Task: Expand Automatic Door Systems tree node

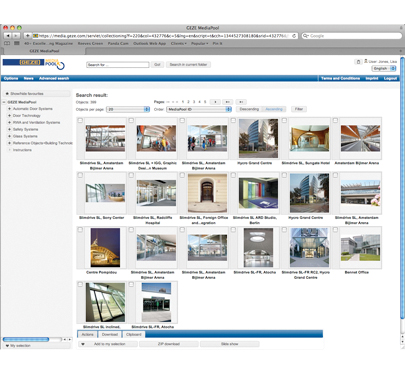Action: [x=9, y=109]
